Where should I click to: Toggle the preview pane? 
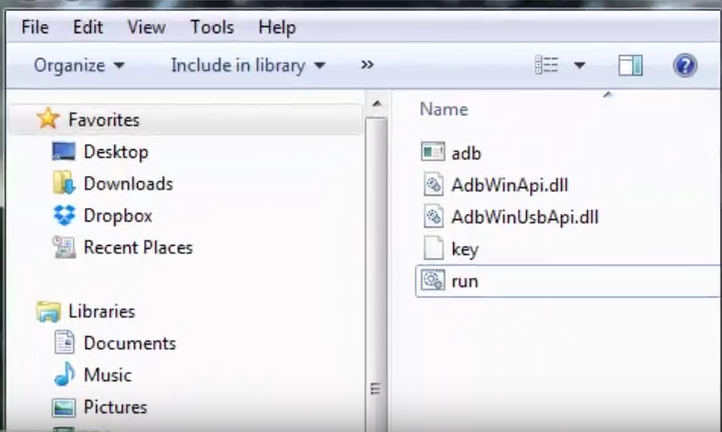coord(630,65)
